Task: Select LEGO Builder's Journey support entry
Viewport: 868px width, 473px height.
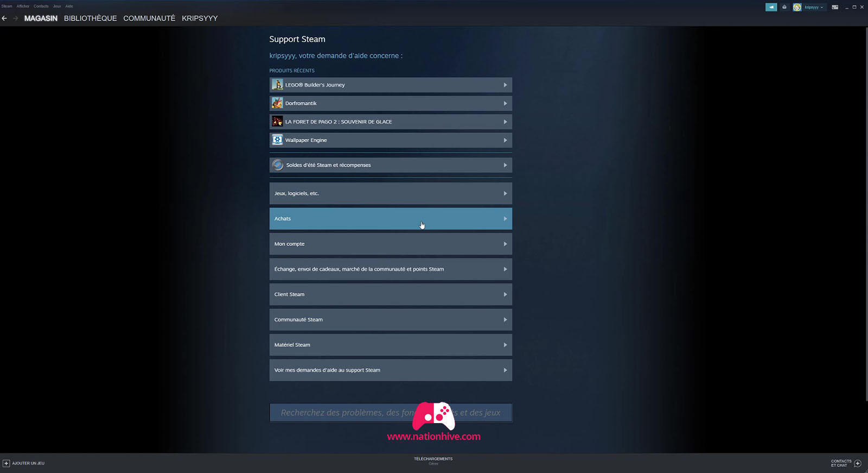Action: point(391,85)
